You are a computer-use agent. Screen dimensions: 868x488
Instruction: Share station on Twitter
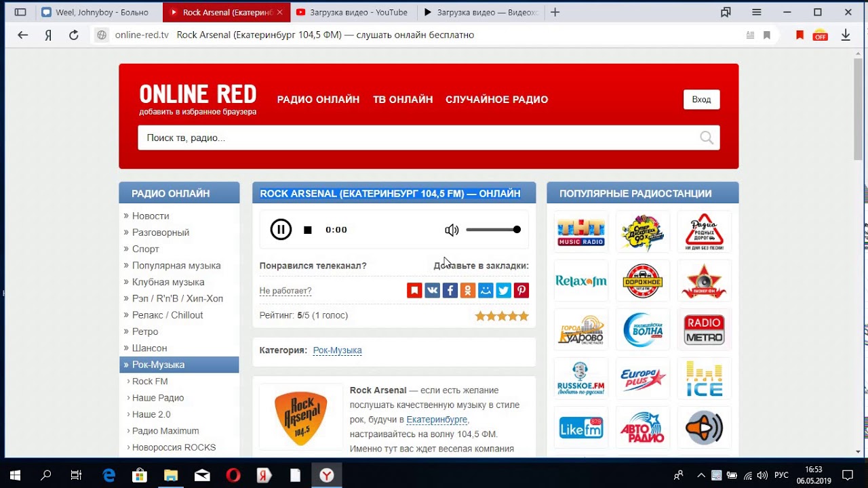point(503,291)
